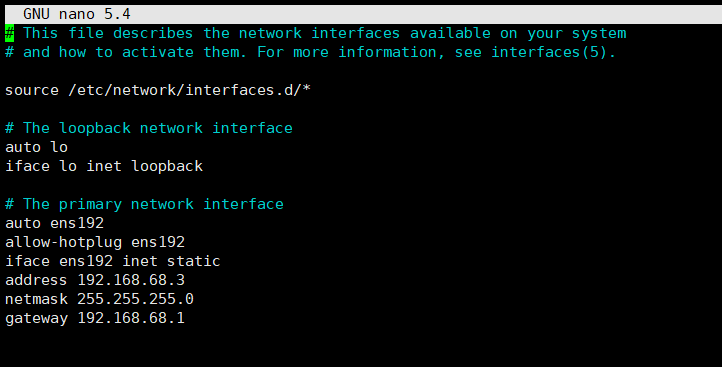Click the word 'loopback' after inet

coord(167,166)
